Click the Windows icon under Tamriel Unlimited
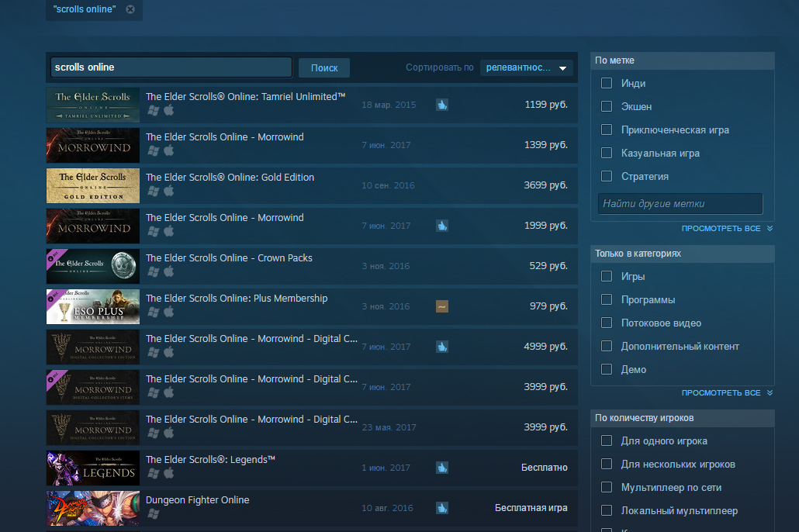799x532 pixels. coord(154,110)
